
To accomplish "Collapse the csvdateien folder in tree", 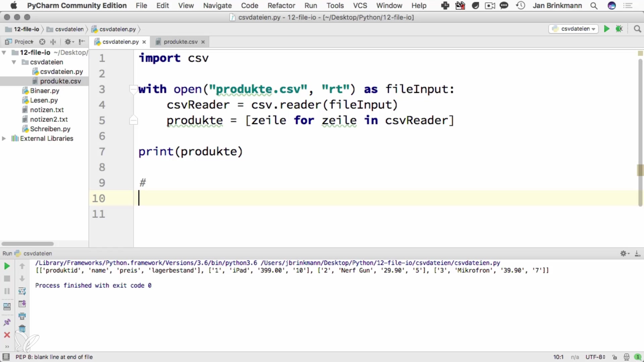I will tap(14, 62).
